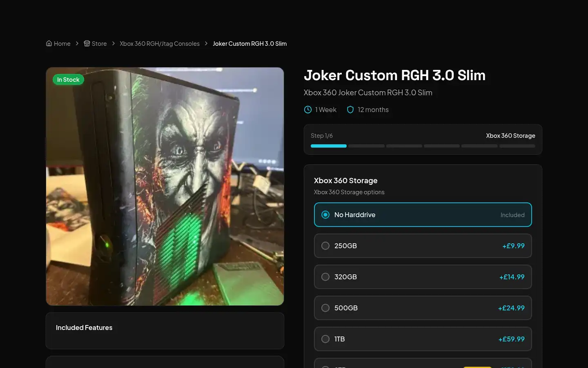
Task: Select the 500GB storage option
Action: pos(423,308)
